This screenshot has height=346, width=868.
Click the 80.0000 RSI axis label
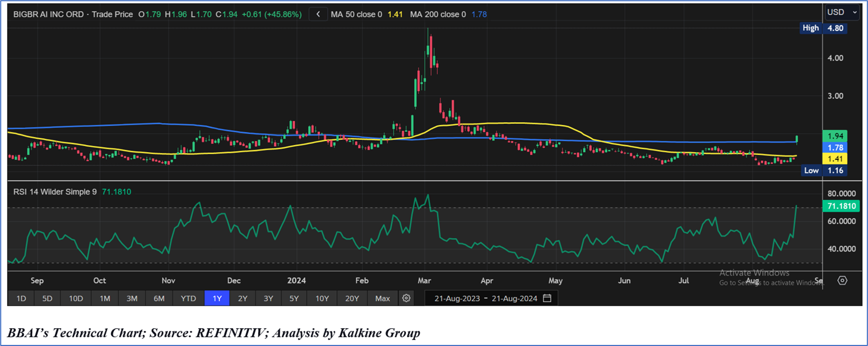(x=842, y=193)
